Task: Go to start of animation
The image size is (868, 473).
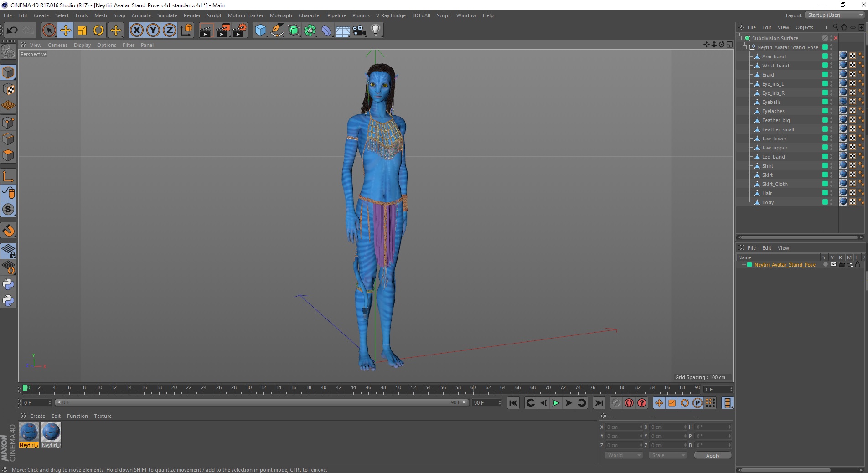Action: tap(513, 403)
